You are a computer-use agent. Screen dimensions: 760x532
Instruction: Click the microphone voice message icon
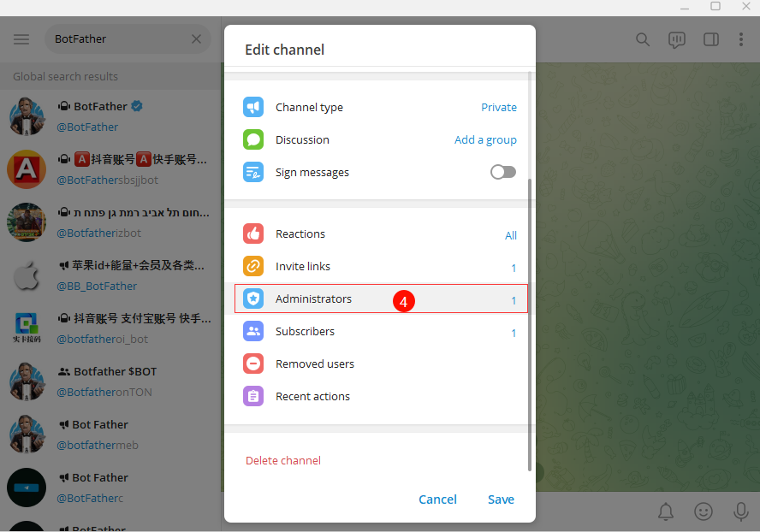tap(741, 511)
